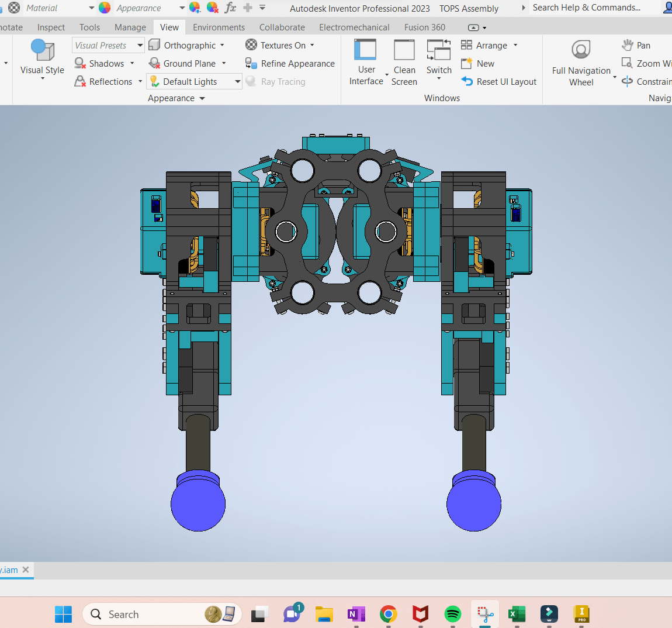
Task: Click Reset UI Layout
Action: [498, 81]
